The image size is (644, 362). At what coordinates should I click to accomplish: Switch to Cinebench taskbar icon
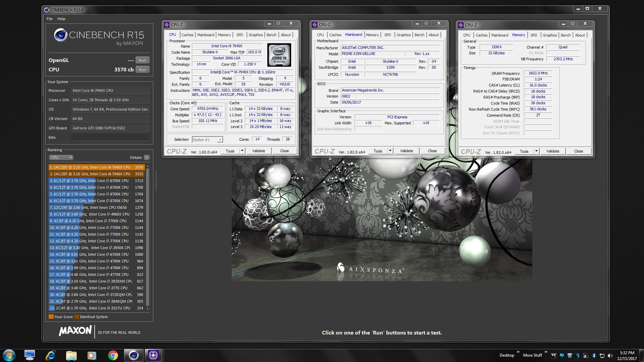(x=133, y=355)
